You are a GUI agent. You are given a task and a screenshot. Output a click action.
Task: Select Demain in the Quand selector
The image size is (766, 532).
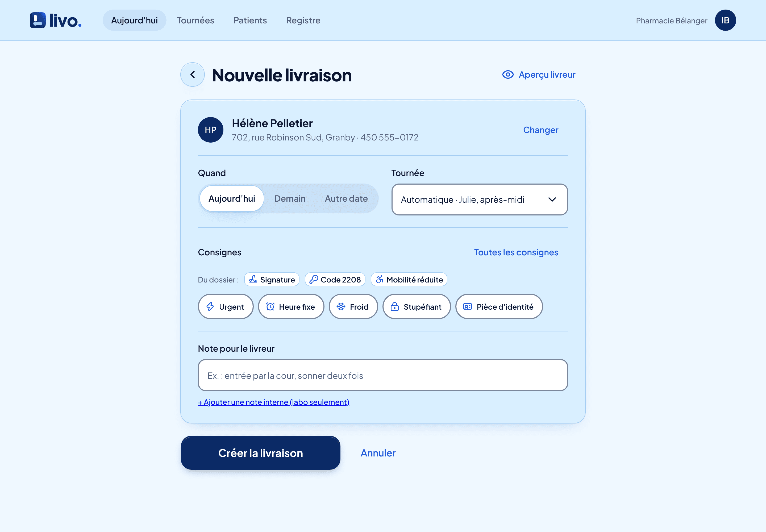pos(290,199)
